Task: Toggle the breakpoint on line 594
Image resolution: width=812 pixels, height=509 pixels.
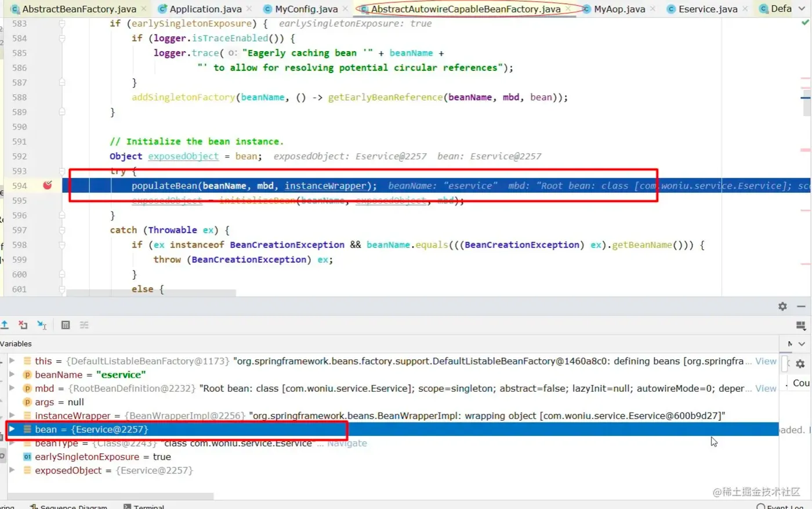Action: (48, 185)
